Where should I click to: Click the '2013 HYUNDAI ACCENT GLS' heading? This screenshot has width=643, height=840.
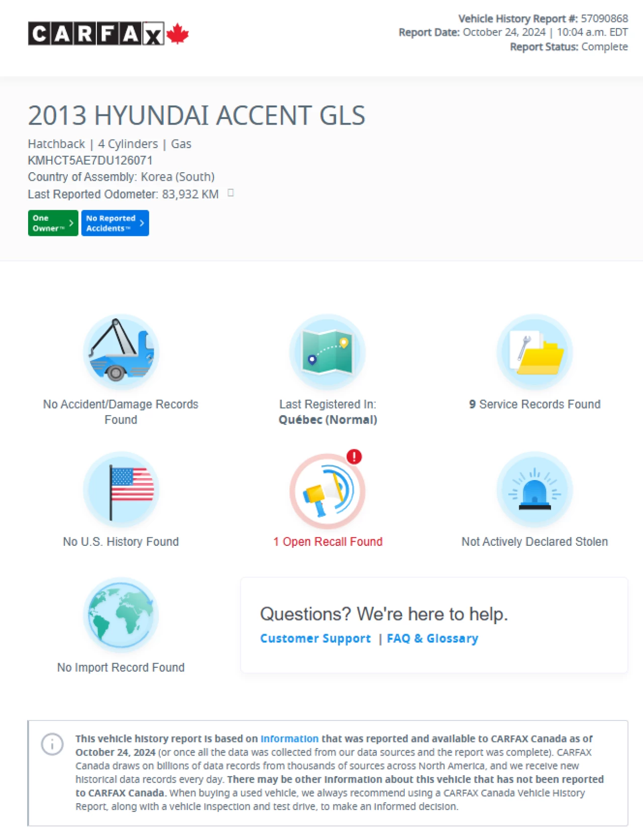196,115
